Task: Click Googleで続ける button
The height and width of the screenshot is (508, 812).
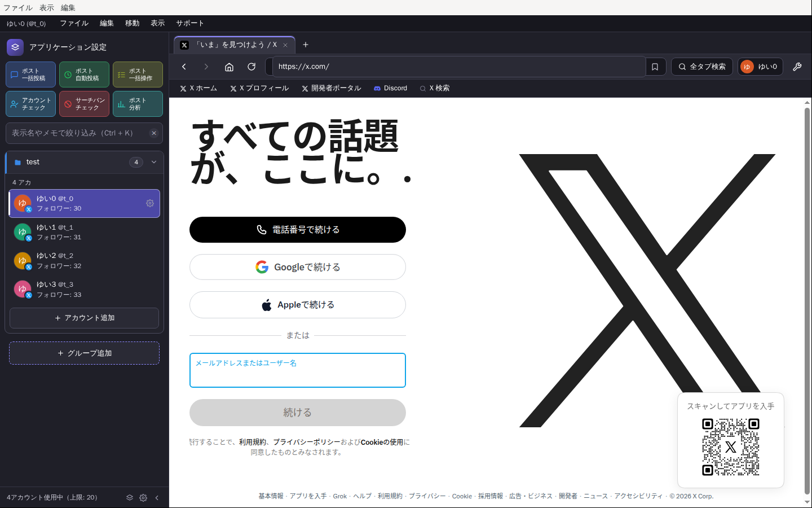Action: pyautogui.click(x=298, y=267)
